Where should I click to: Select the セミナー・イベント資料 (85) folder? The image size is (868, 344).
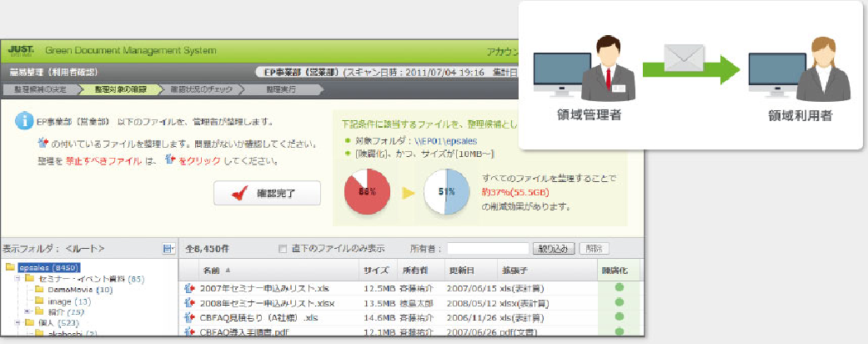pos(90,279)
